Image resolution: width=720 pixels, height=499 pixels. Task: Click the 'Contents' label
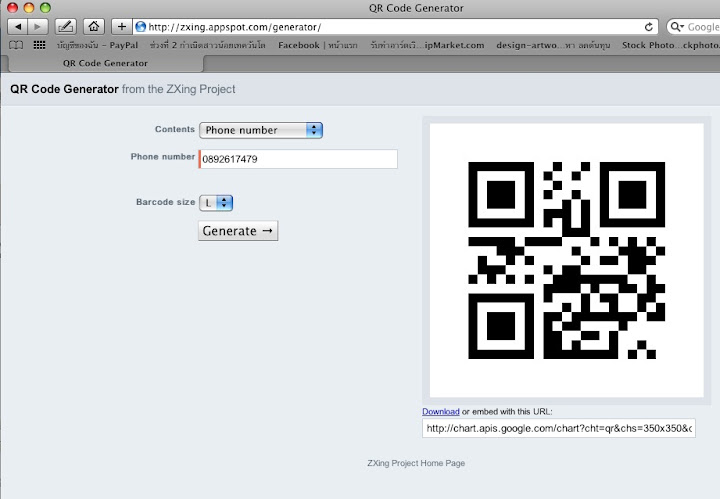[174, 129]
